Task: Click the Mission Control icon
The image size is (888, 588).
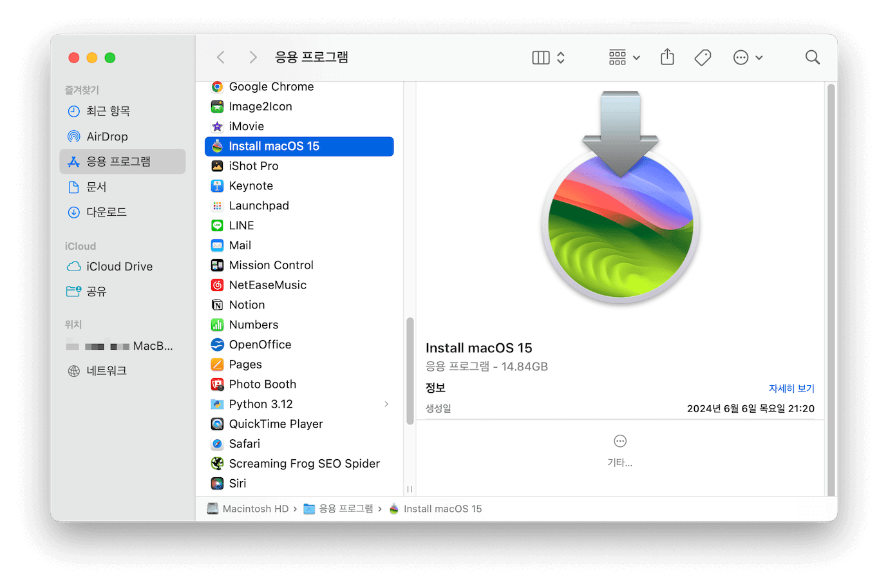Action: [218, 265]
